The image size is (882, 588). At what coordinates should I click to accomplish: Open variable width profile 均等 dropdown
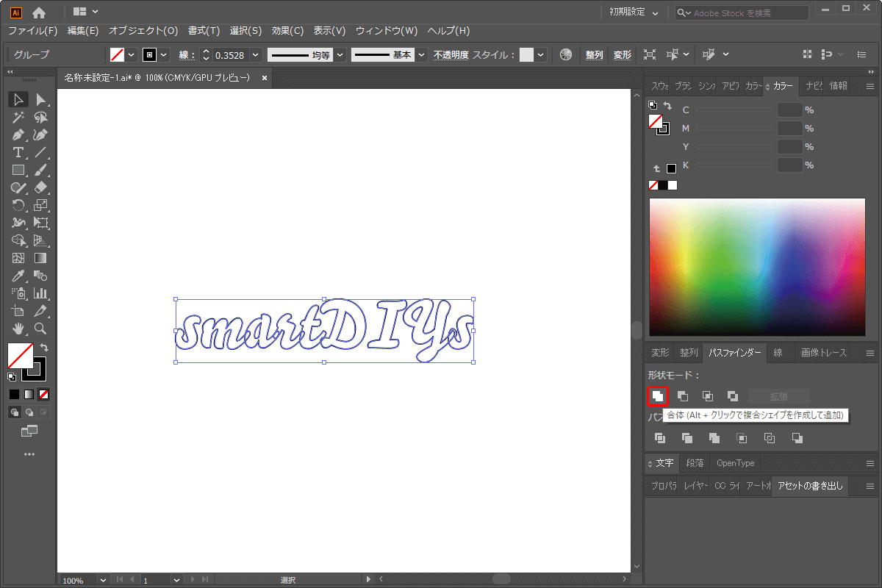pyautogui.click(x=340, y=54)
